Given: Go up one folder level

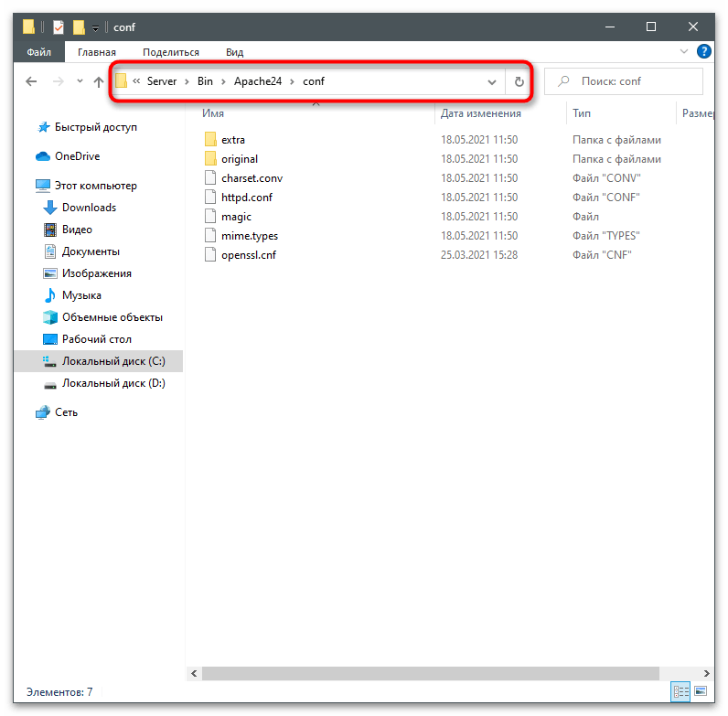Looking at the screenshot, I should click(99, 81).
